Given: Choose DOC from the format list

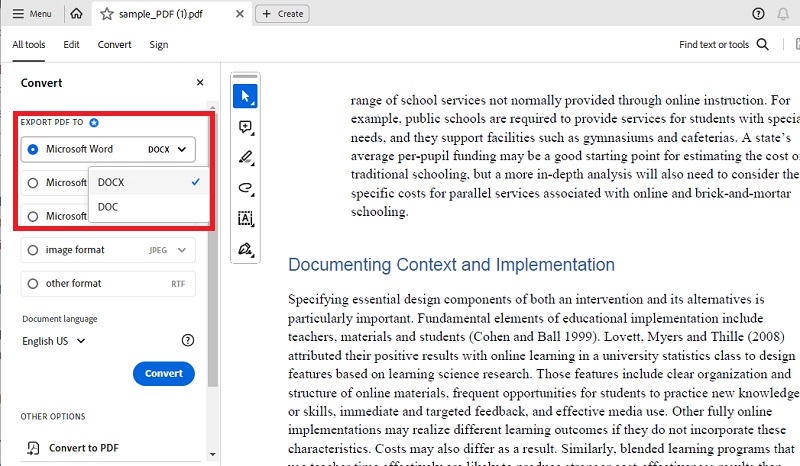Looking at the screenshot, I should 148,207.
